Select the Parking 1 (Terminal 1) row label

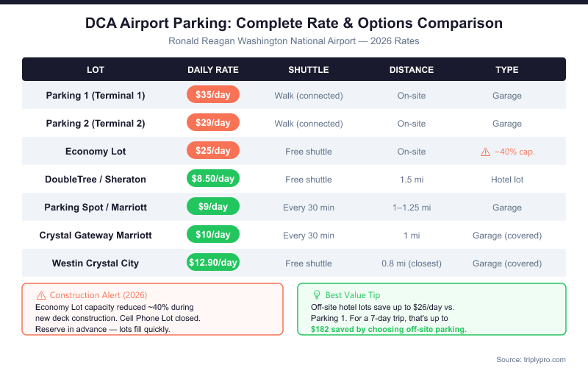pyautogui.click(x=96, y=96)
